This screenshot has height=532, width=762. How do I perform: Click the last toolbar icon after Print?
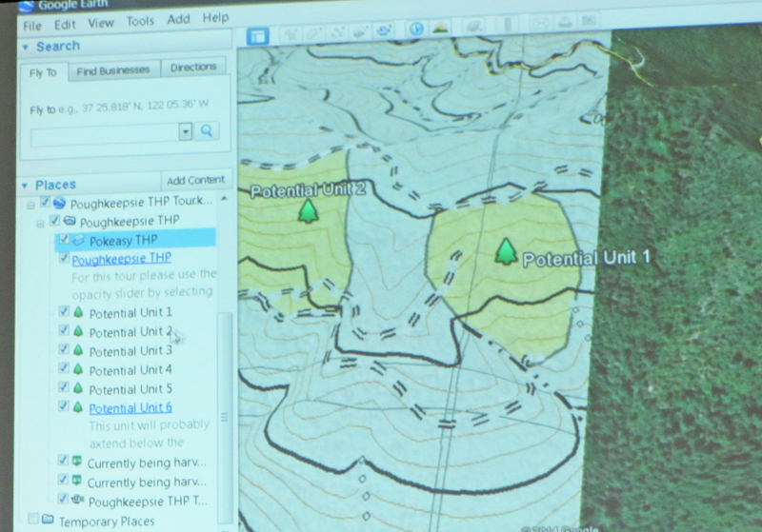[588, 21]
